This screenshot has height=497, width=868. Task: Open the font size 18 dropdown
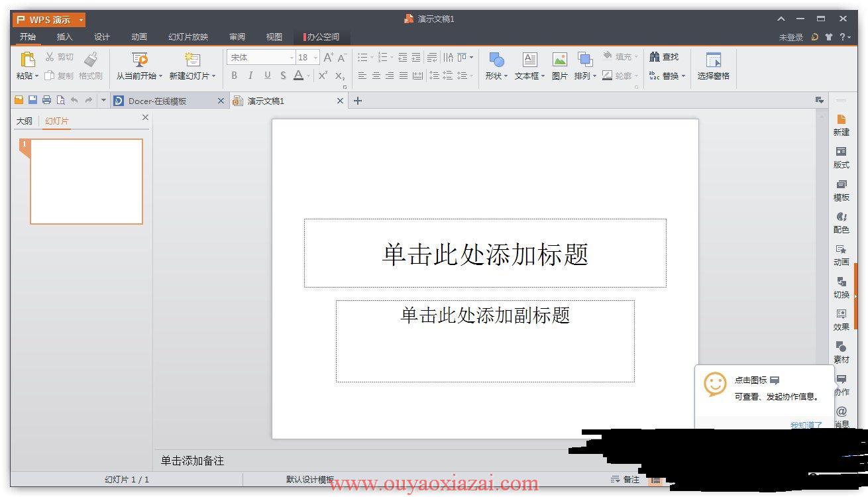click(315, 58)
